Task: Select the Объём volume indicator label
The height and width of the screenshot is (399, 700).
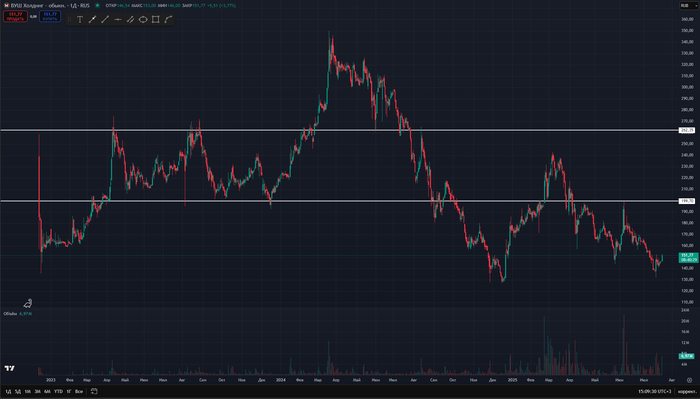Action: click(x=10, y=314)
